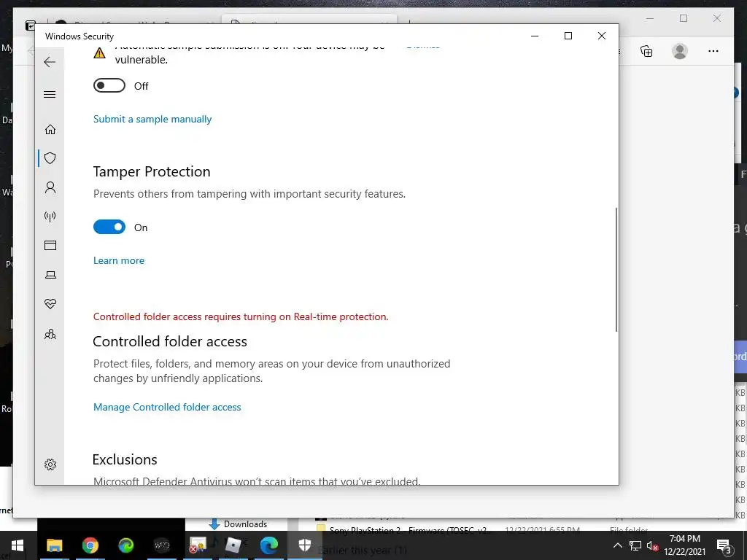Open the green Edge Dev taskbar icon
Screen dimensions: 747x560
[125, 545]
